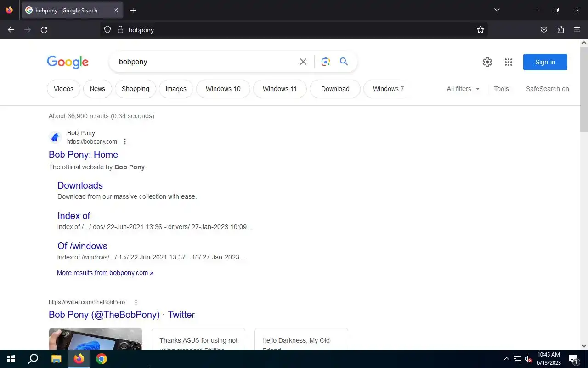588x368 pixels.
Task: Filter results by Videos
Action: pos(63,89)
